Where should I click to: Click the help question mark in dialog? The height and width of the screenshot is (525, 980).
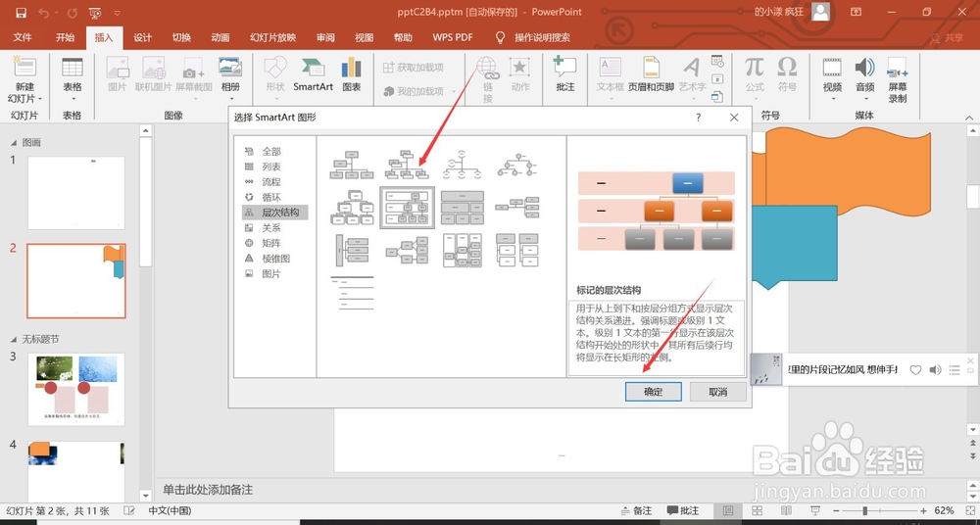point(698,118)
